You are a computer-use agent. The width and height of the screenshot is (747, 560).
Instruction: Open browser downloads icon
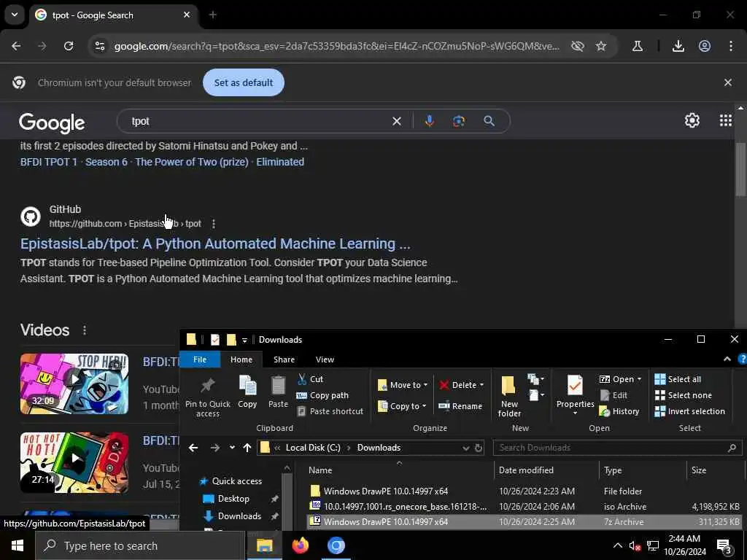(678, 46)
